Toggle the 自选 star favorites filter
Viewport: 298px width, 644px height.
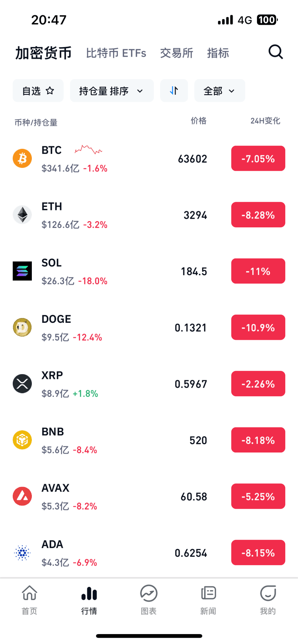[38, 91]
